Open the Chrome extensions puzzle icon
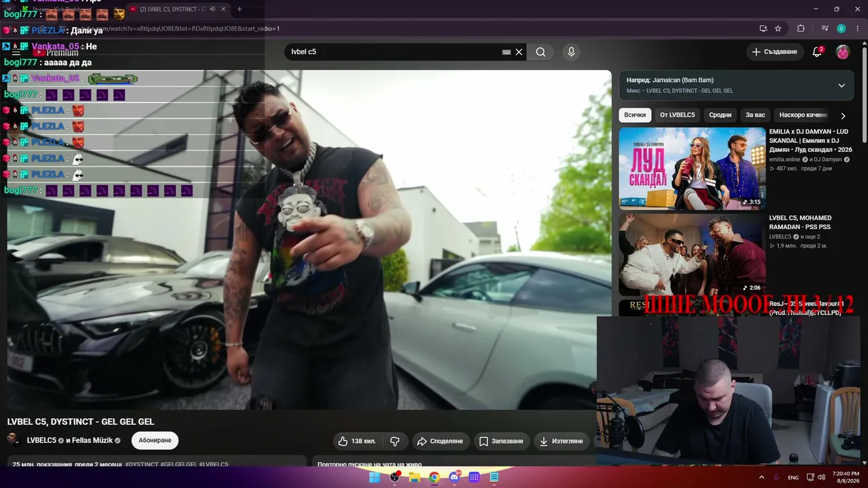Image resolution: width=868 pixels, height=488 pixels. [x=801, y=28]
